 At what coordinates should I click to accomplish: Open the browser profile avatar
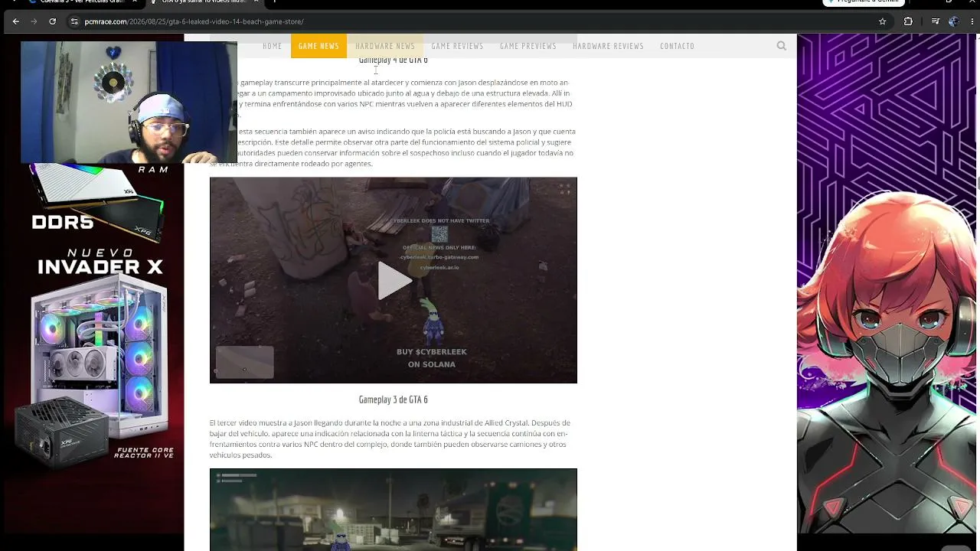pyautogui.click(x=953, y=21)
